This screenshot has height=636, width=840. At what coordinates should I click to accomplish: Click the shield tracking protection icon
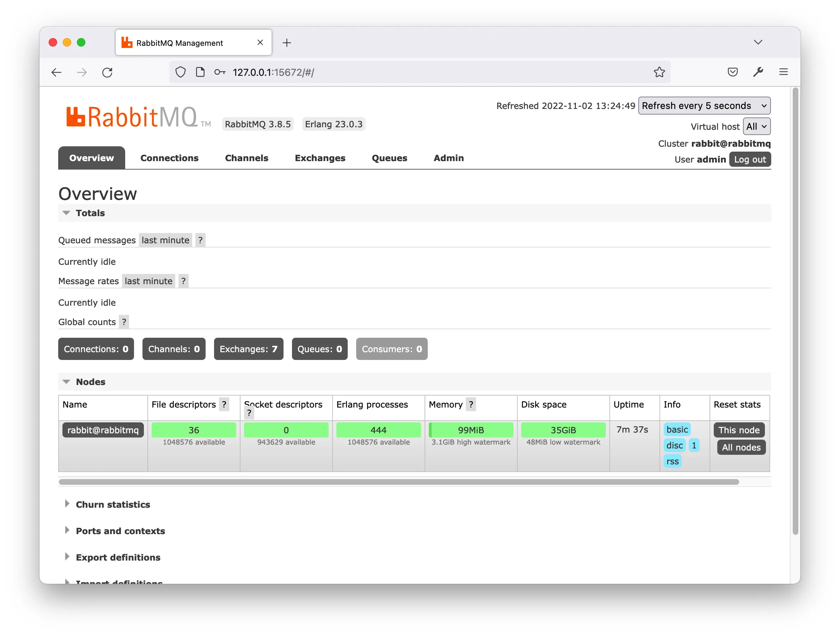click(181, 72)
